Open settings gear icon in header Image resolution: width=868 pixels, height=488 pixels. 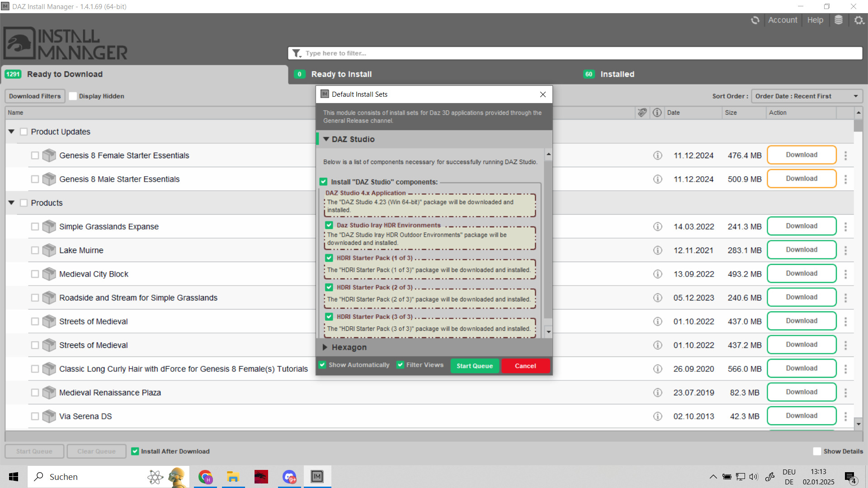859,20
